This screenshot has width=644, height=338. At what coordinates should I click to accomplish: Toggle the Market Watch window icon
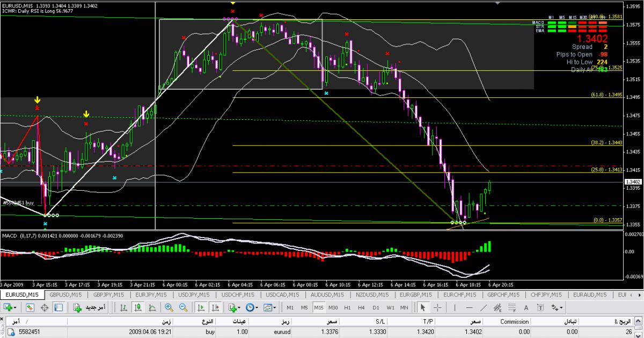(x=30, y=307)
